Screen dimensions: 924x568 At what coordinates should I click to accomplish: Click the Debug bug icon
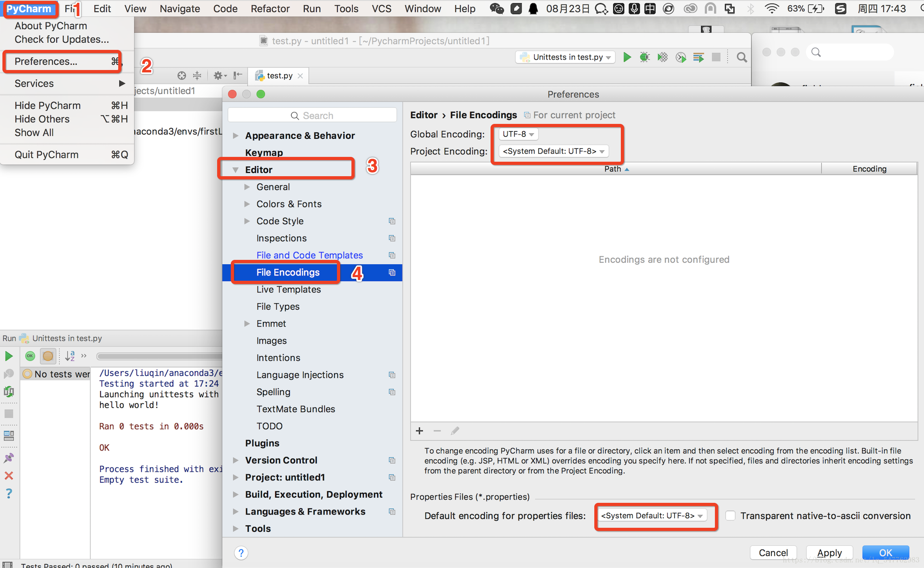click(x=645, y=57)
